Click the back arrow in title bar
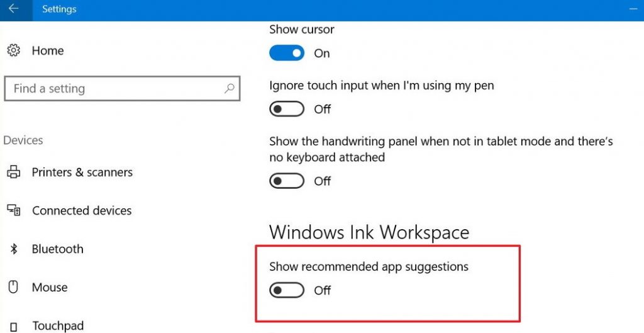644x333 pixels. [14, 9]
